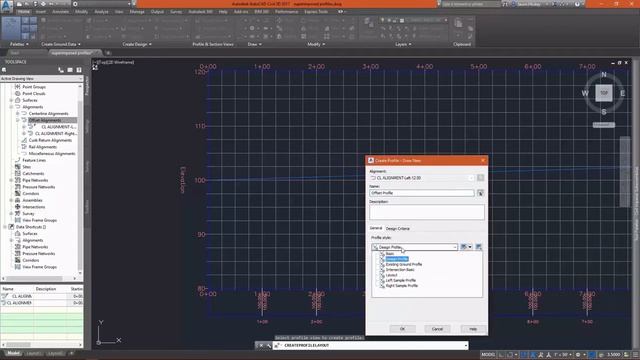Expand the Assemblies tree node
This screenshot has height=360, width=640.
tap(11, 200)
